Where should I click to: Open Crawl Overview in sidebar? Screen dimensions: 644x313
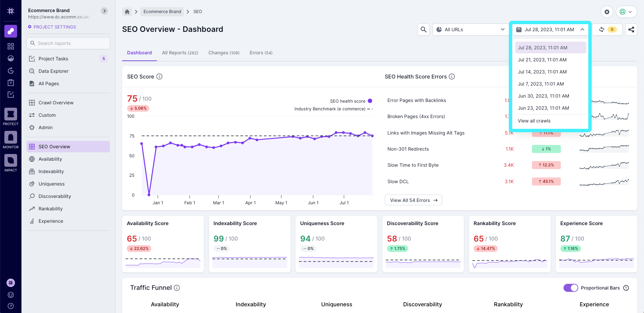pyautogui.click(x=68, y=103)
